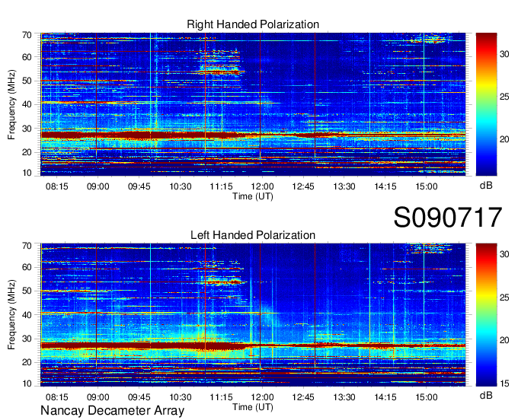Screen dimensions: 518x420
Task: Click the 13:30 time tick on Right Handed plot
Action: pyautogui.click(x=344, y=186)
